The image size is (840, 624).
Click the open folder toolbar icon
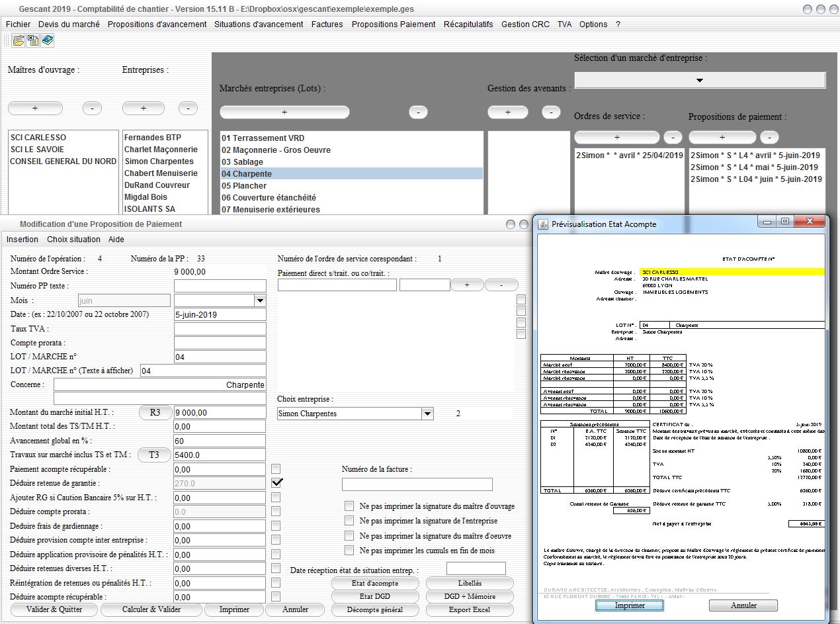(x=18, y=40)
